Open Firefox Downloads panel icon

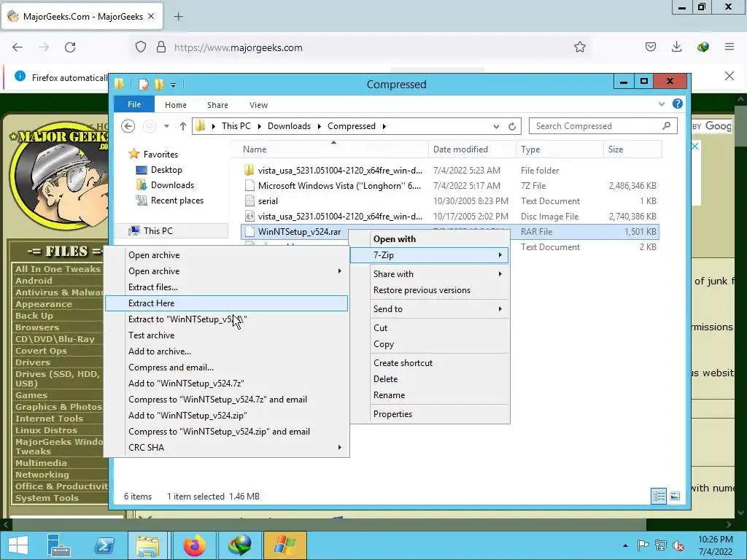(676, 47)
